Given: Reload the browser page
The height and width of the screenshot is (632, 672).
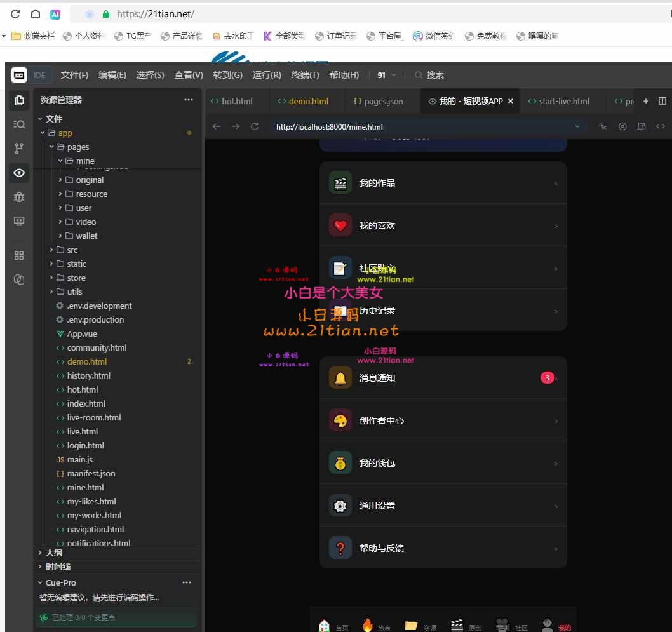Looking at the screenshot, I should point(15,14).
